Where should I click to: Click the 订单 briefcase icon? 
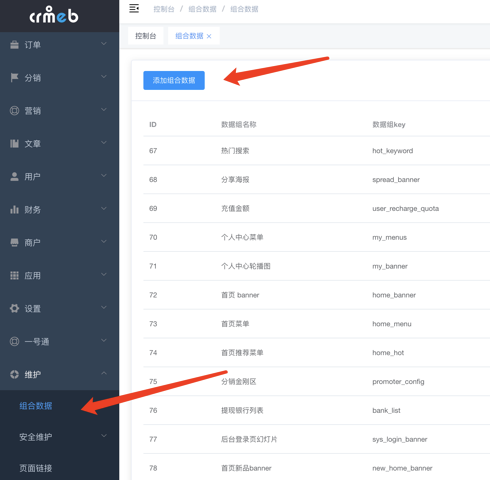14,45
